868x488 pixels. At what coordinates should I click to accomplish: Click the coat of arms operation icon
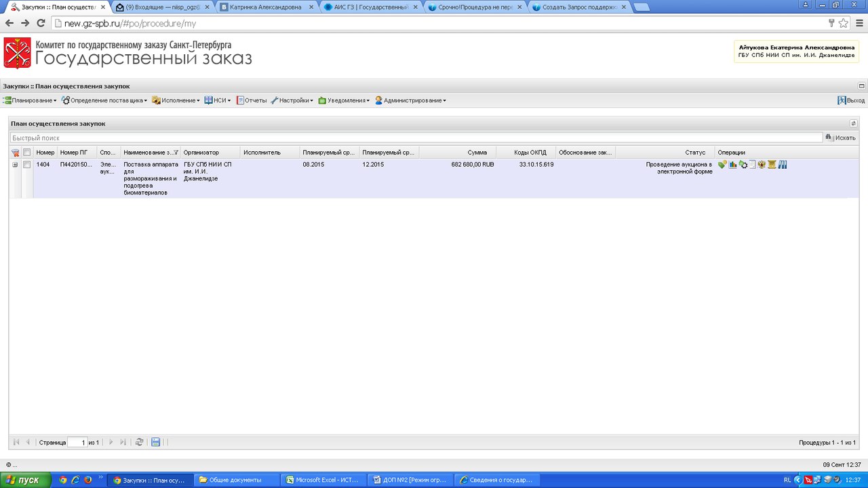pyautogui.click(x=762, y=165)
